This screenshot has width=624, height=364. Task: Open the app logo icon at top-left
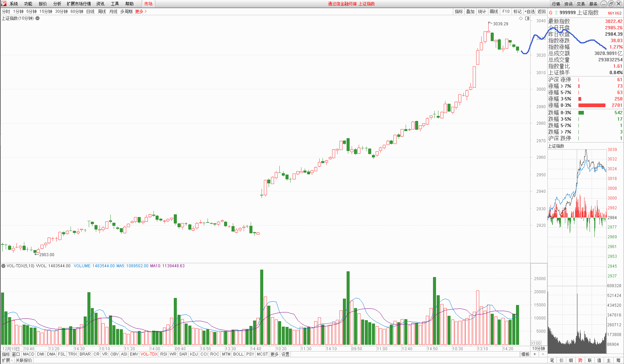[x=4, y=4]
